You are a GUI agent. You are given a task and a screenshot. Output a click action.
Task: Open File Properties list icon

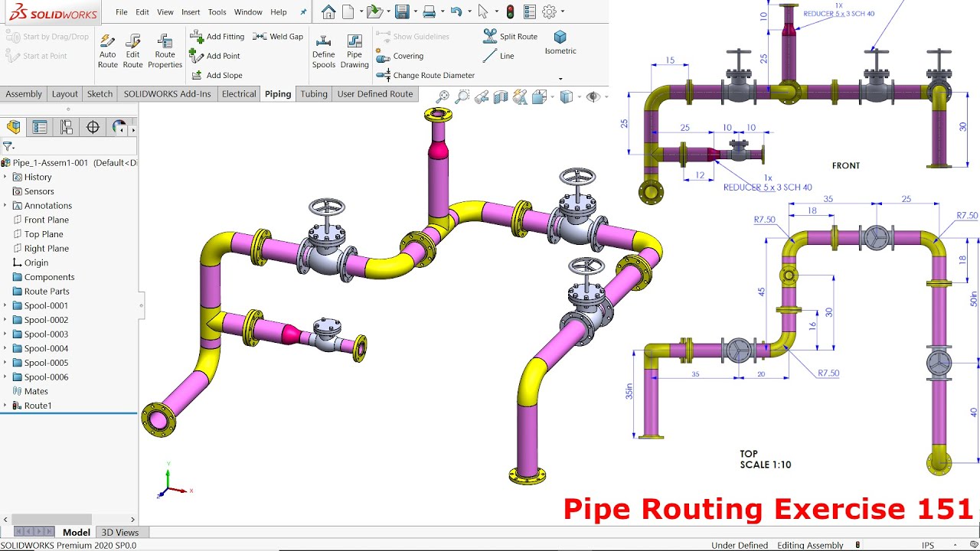pos(530,11)
